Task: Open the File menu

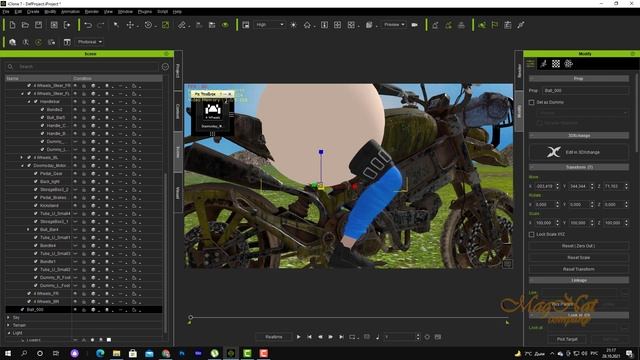Action: click(6, 12)
